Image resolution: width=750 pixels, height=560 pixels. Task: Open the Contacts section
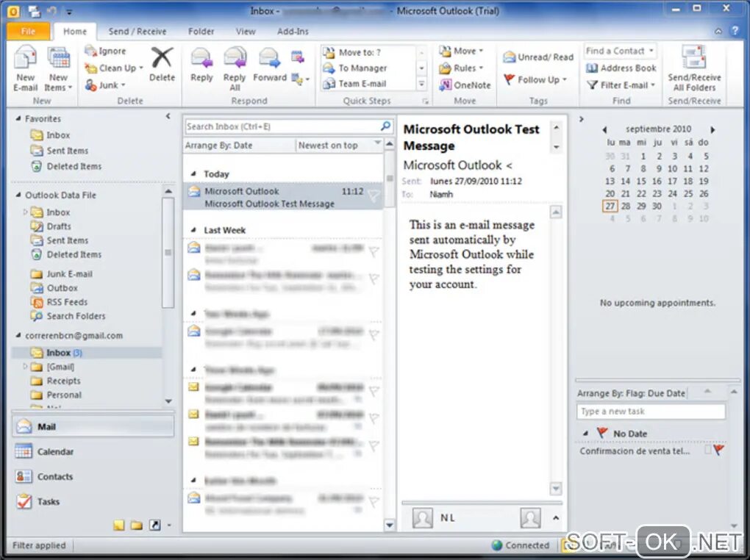click(x=93, y=476)
